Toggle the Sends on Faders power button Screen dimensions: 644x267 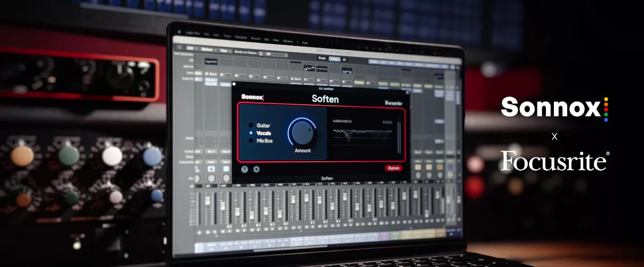coord(261,53)
